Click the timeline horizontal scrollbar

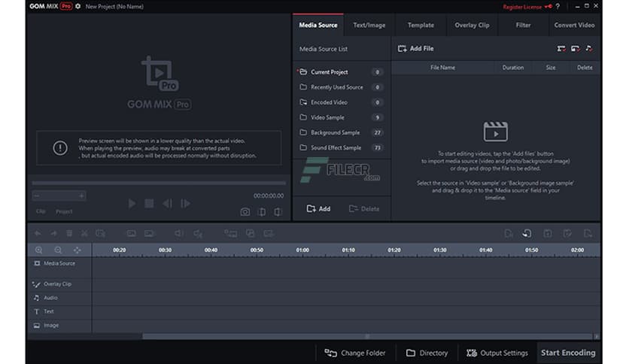pyautogui.click(x=367, y=336)
